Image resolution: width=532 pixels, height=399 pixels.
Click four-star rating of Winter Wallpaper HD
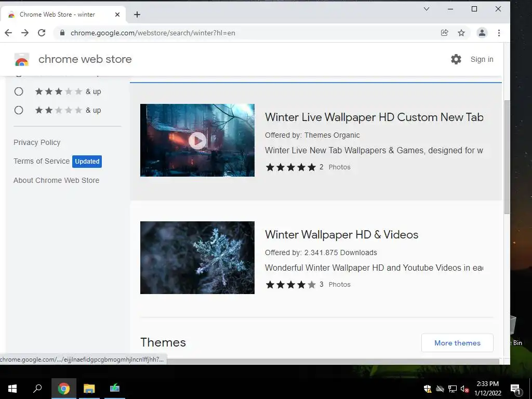point(290,285)
